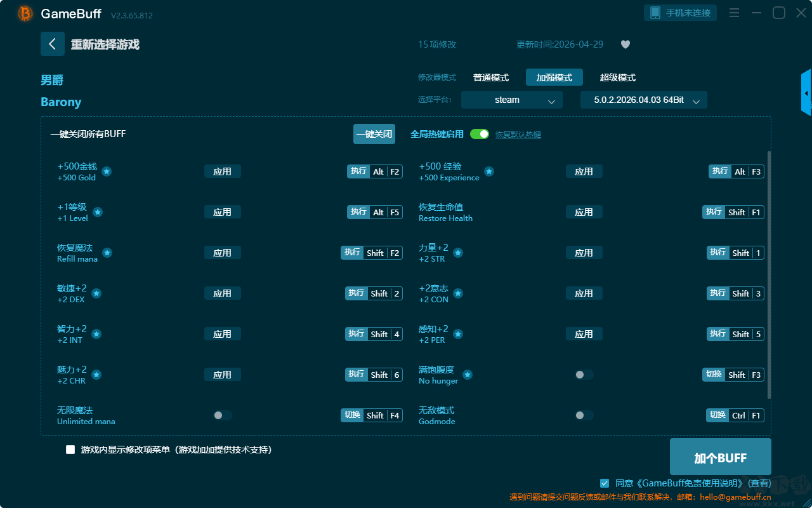This screenshot has height=508, width=812.
Task: Click star icon next to +1 Level
Action: click(x=98, y=212)
